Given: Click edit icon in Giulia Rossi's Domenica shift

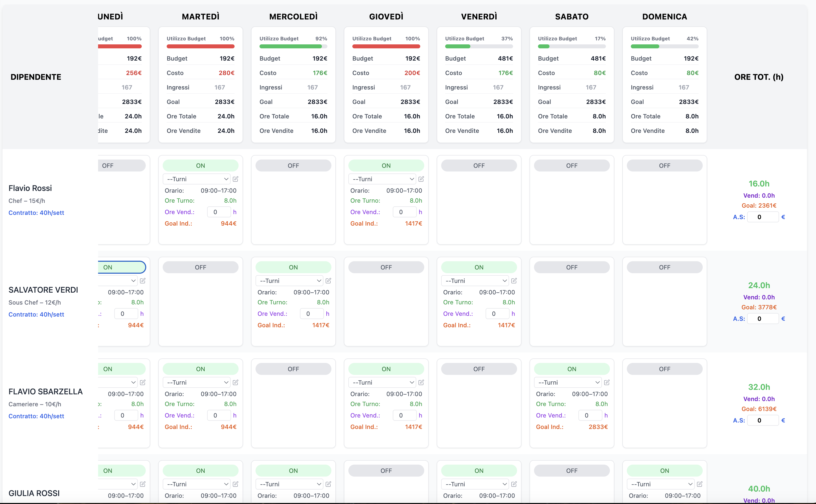Looking at the screenshot, I should click(x=699, y=484).
